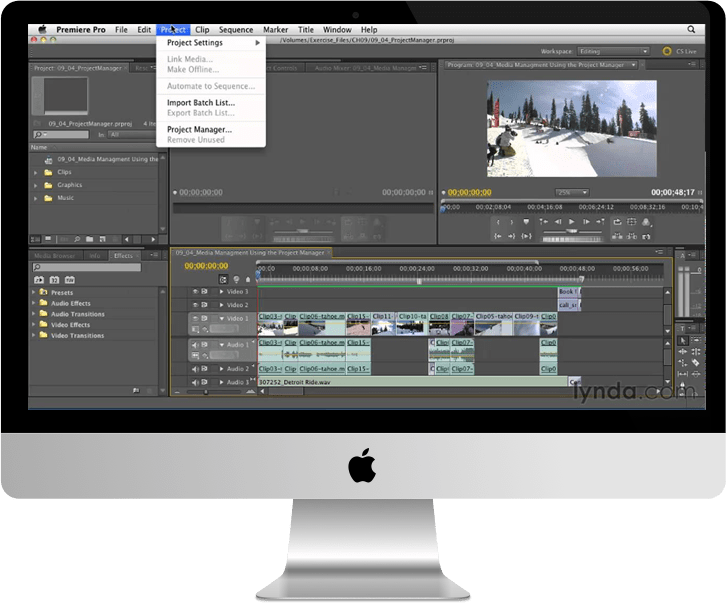Filter effects by accelerated effects icon

tap(39, 280)
